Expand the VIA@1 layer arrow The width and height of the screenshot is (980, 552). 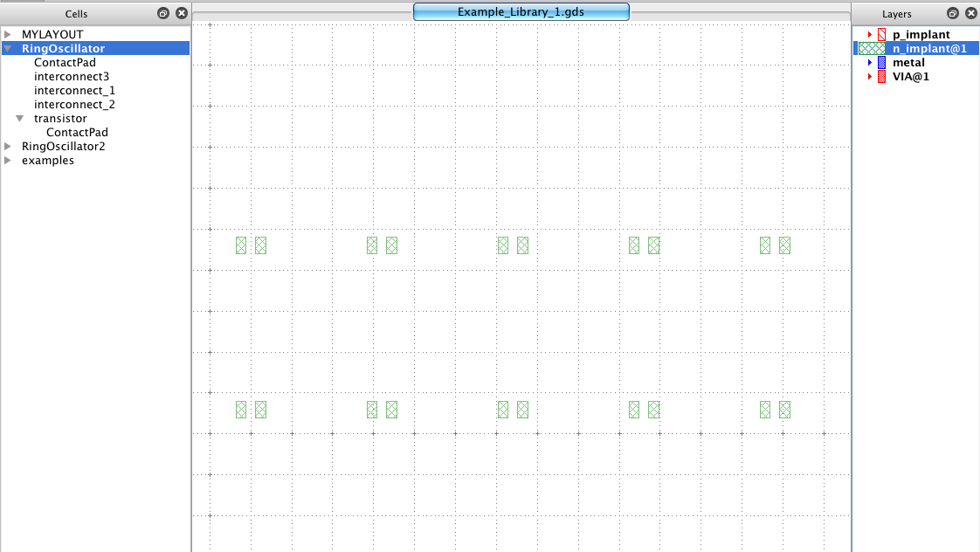(869, 76)
